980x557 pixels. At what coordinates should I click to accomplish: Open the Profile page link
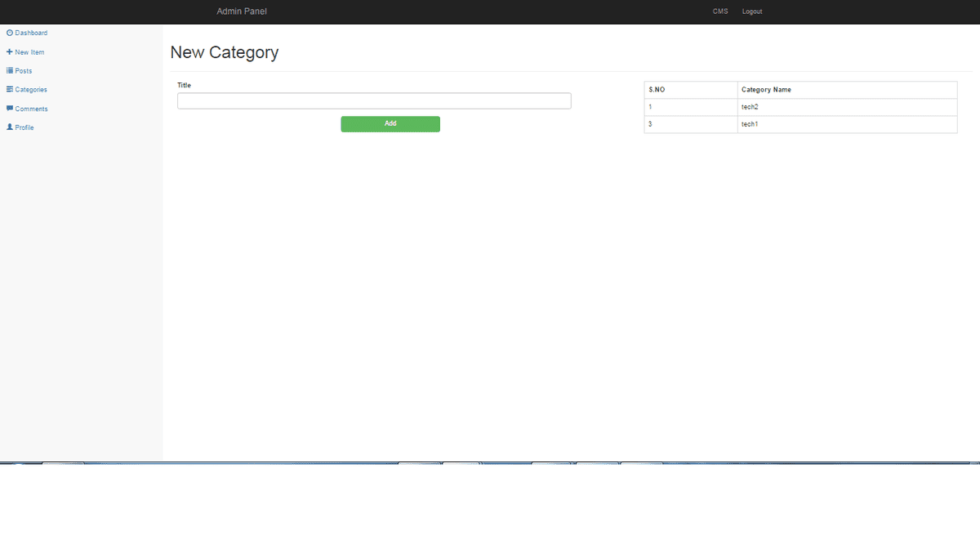(x=24, y=127)
